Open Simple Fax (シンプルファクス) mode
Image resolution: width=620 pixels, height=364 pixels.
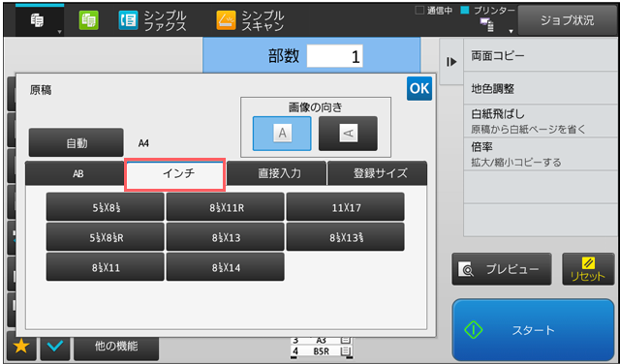pos(152,20)
